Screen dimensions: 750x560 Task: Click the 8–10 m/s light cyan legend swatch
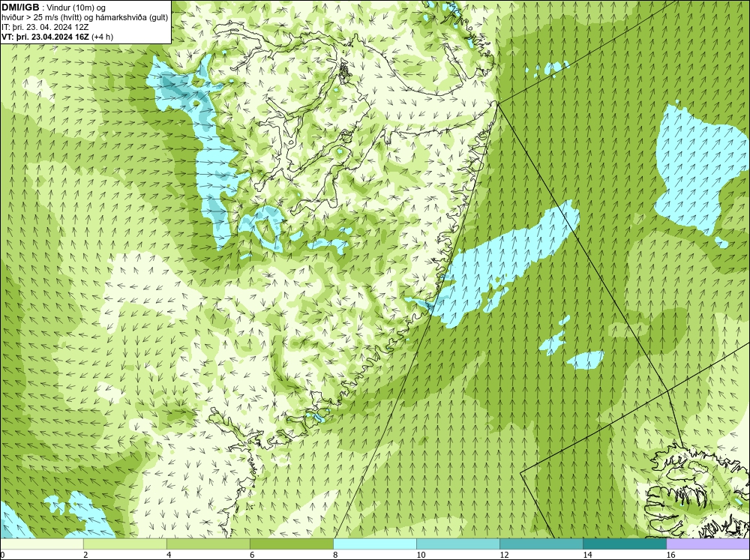(375, 544)
